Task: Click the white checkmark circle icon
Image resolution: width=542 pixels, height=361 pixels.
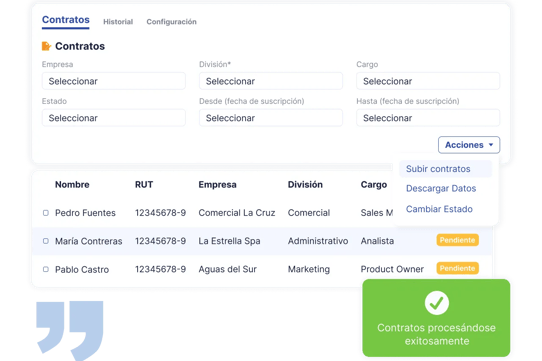Action: (x=437, y=303)
